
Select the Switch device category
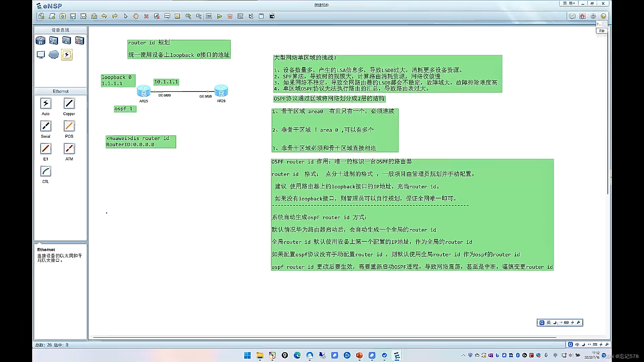[x=54, y=41]
